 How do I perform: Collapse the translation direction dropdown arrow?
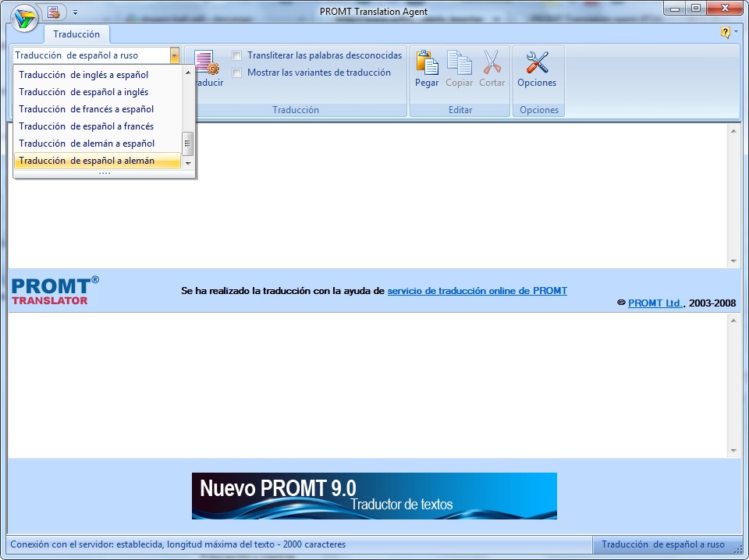pos(174,55)
